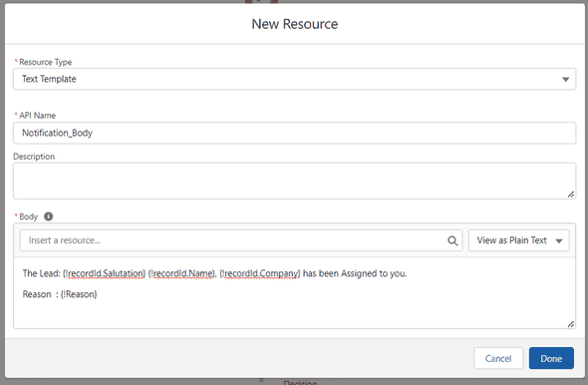This screenshot has width=588, height=385.
Task: Click the caret arrow beside View as Plain Text
Action: (x=559, y=241)
